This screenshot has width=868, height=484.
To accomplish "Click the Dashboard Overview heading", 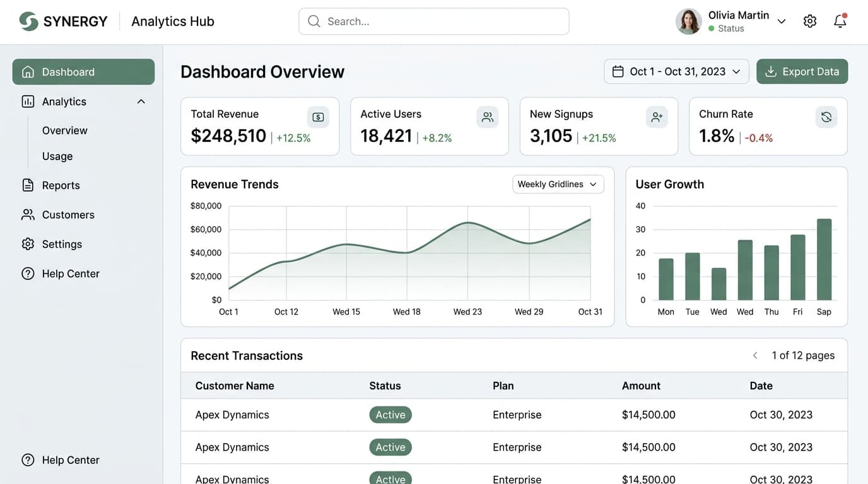I will point(262,72).
